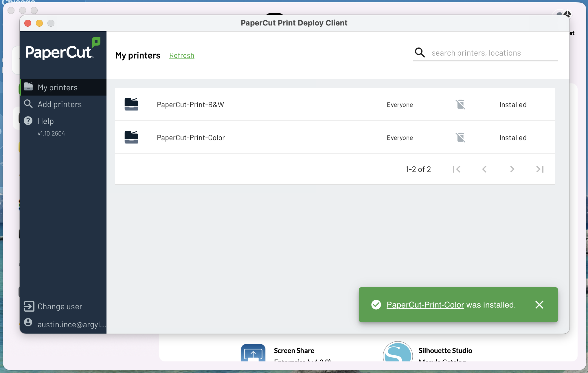The height and width of the screenshot is (373, 588).
Task: Click the austin.ince account entry
Action: click(71, 324)
